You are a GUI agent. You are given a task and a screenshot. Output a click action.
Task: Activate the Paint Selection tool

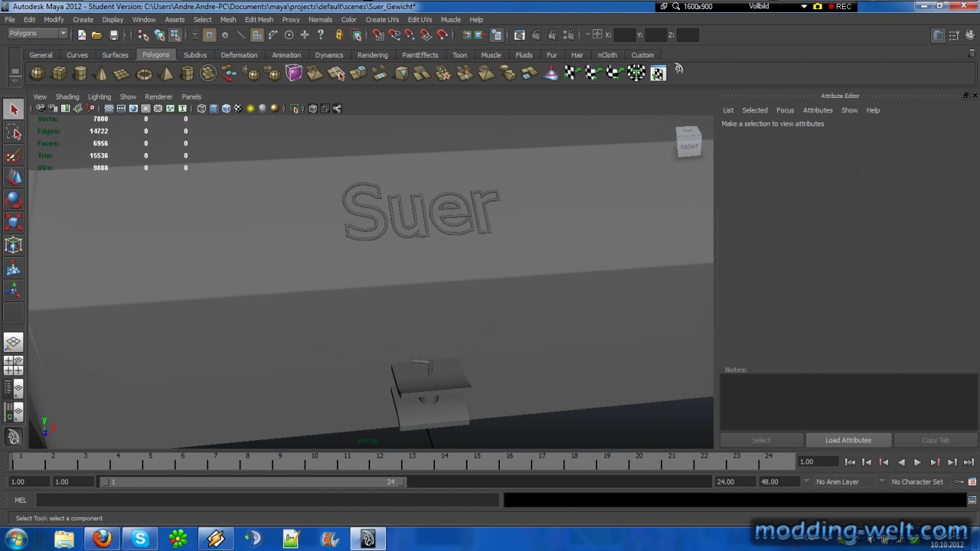(x=14, y=155)
